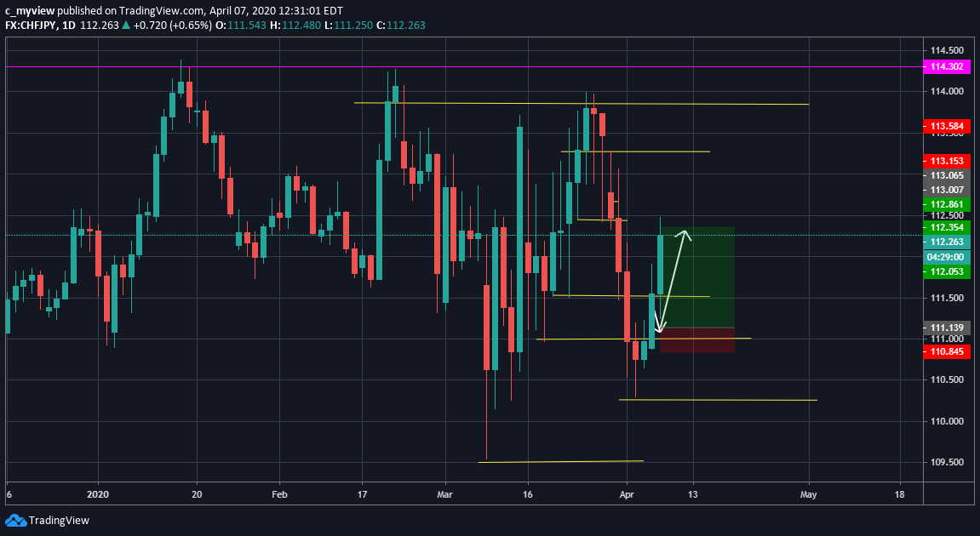The width and height of the screenshot is (980, 536).
Task: Select the red stop-loss zone
Action: pyautogui.click(x=696, y=339)
